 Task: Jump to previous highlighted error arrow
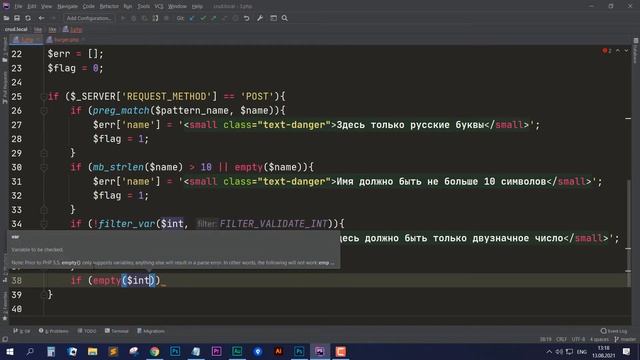click(618, 51)
